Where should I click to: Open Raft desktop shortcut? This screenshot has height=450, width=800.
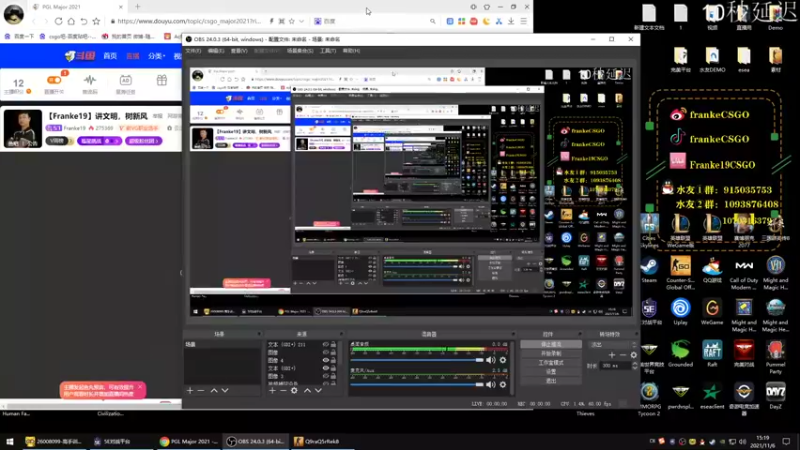pyautogui.click(x=712, y=354)
